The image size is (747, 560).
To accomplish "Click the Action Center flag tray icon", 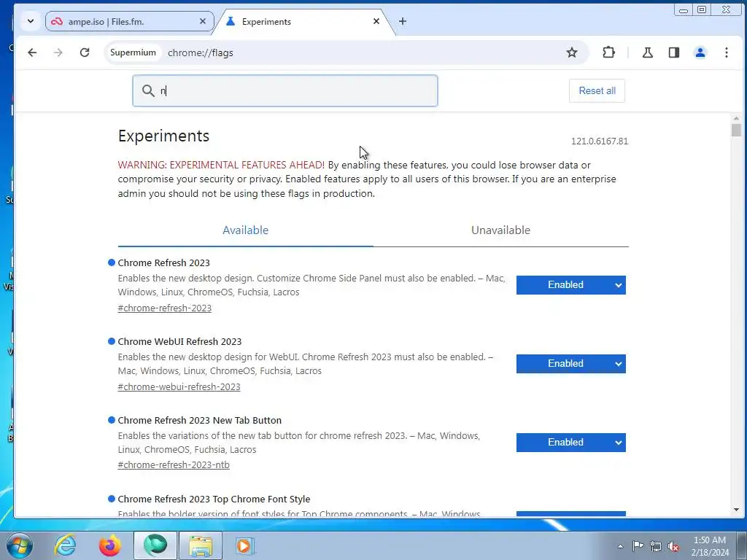I will [x=638, y=546].
